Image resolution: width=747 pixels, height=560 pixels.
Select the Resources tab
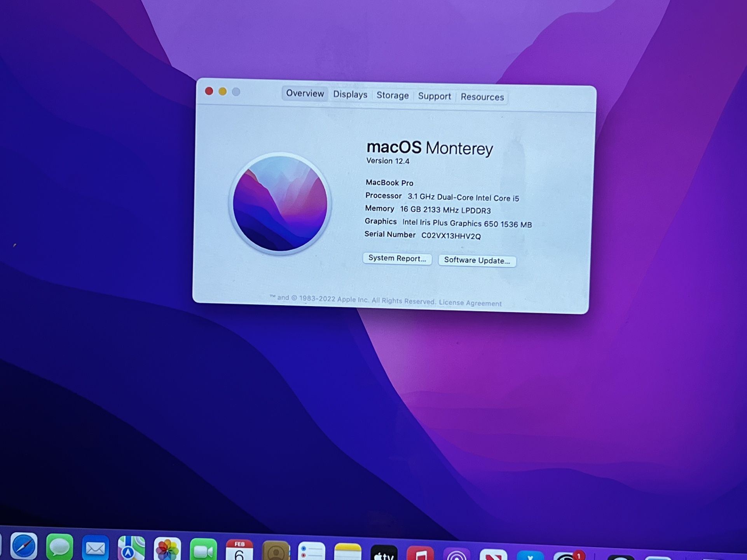click(482, 97)
